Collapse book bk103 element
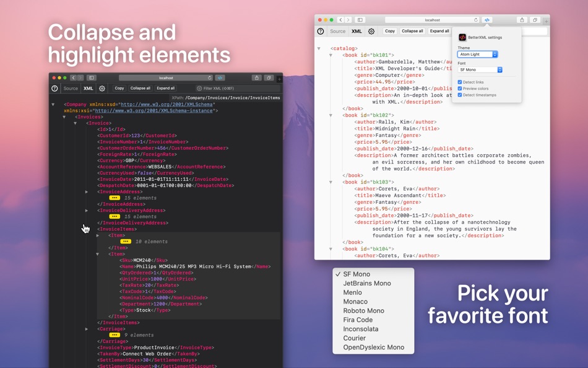This screenshot has width=588, height=368. tap(331, 182)
